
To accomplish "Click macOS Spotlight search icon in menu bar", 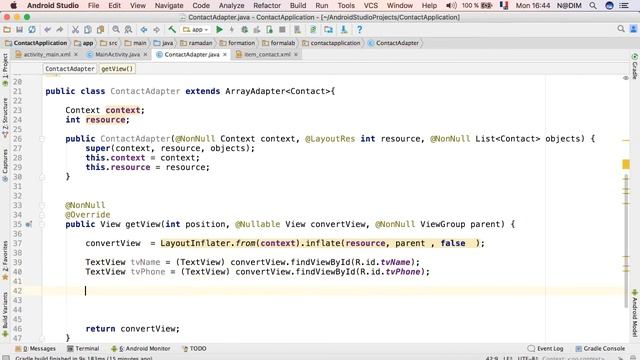I will tap(593, 5).
